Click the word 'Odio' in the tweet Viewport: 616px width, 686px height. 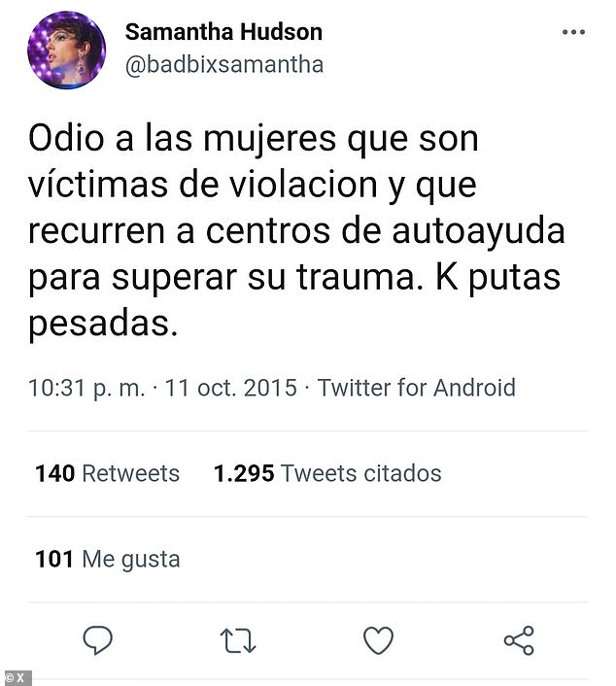[x=66, y=139]
